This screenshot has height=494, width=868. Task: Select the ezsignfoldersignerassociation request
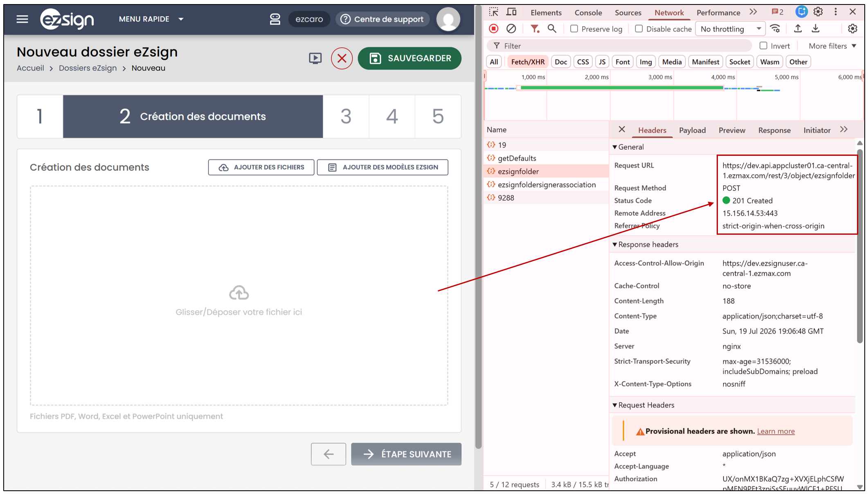pos(546,184)
